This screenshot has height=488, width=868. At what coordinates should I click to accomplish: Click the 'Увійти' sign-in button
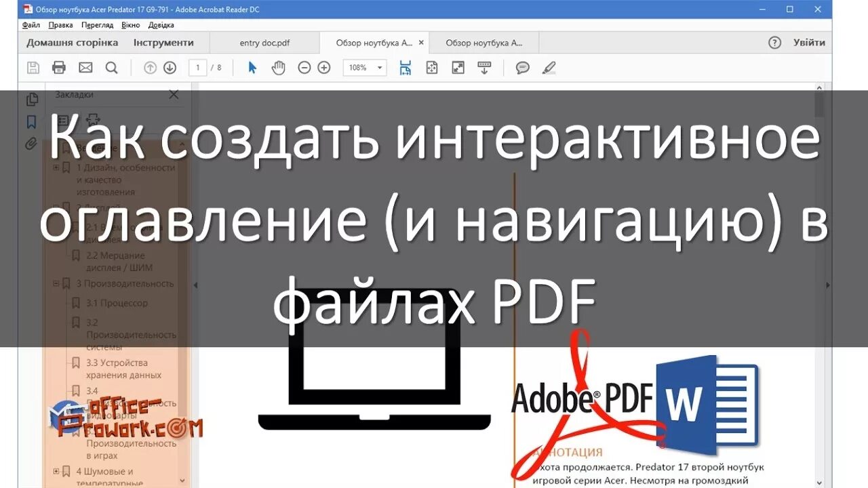tap(809, 42)
